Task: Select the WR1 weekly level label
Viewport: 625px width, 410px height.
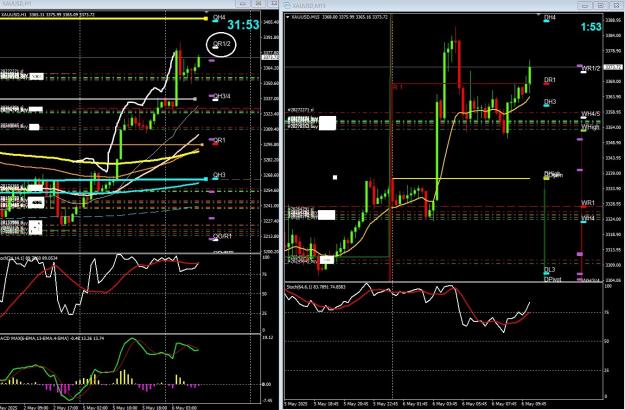Action: [588, 203]
